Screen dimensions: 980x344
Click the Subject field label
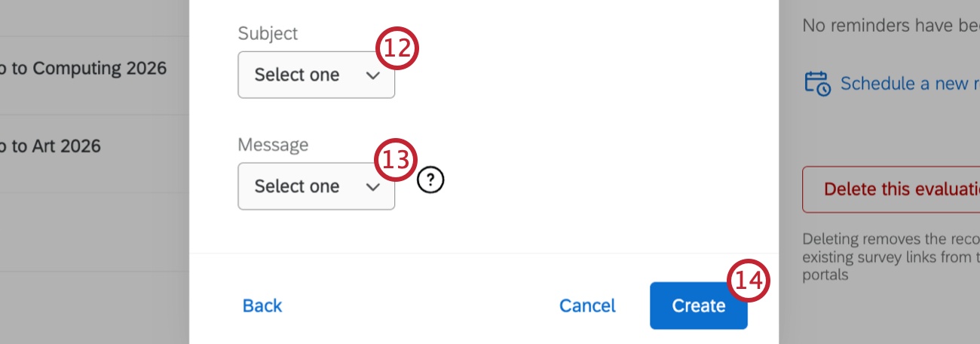point(268,33)
